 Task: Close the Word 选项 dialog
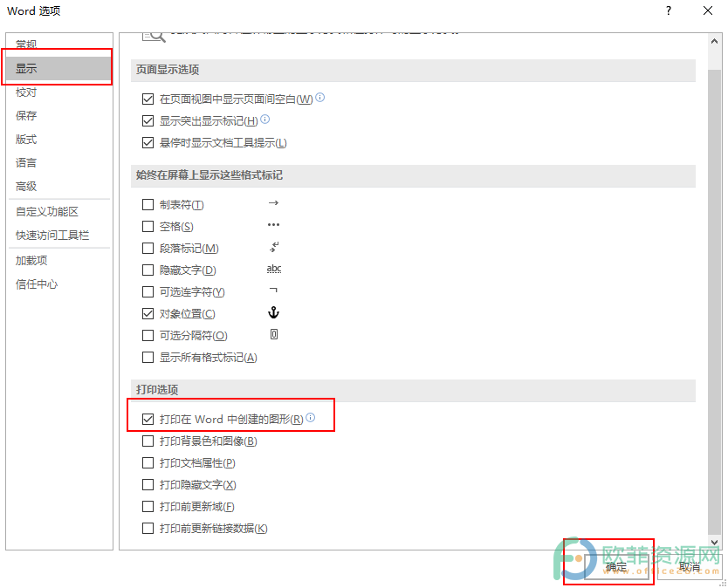708,10
